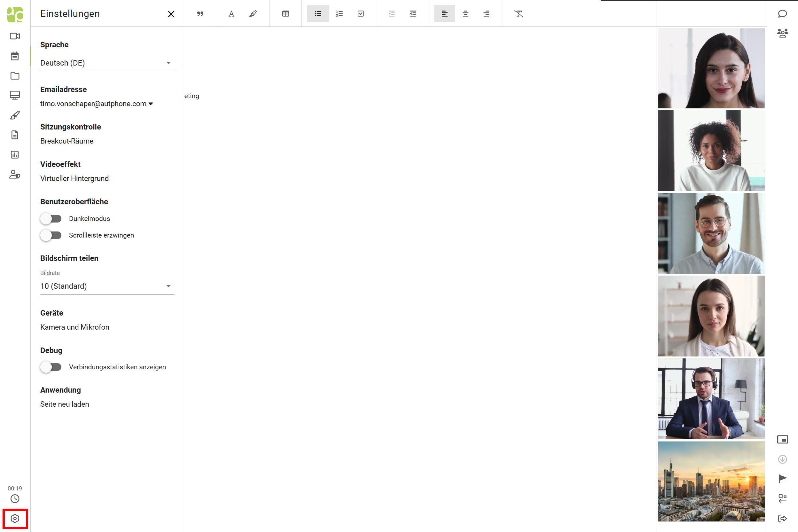
Task: Toggle Scrollleiste erzwingen on
Action: [51, 235]
